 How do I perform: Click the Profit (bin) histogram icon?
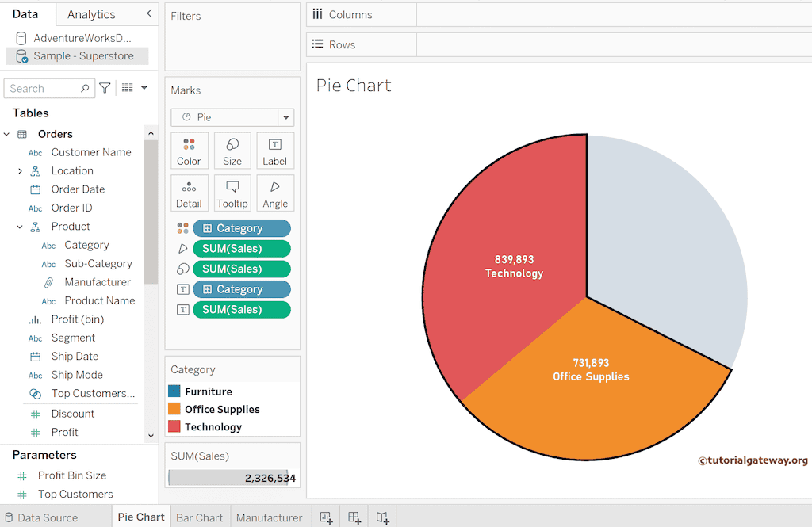pyautogui.click(x=35, y=320)
